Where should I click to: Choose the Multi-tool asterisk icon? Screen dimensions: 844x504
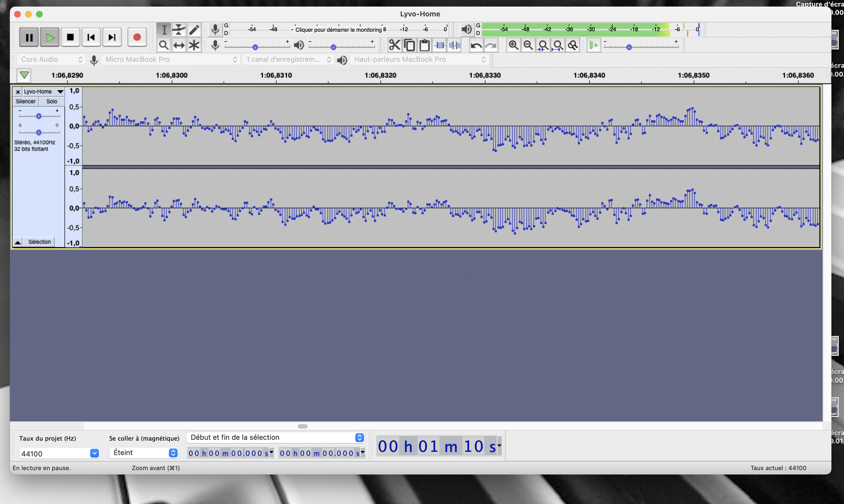click(194, 45)
